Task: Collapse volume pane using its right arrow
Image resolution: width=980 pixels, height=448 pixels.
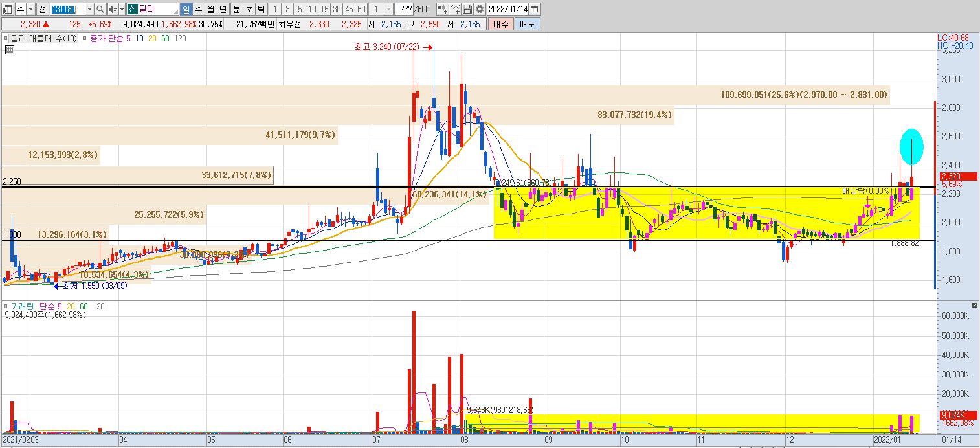Action: pyautogui.click(x=975, y=305)
